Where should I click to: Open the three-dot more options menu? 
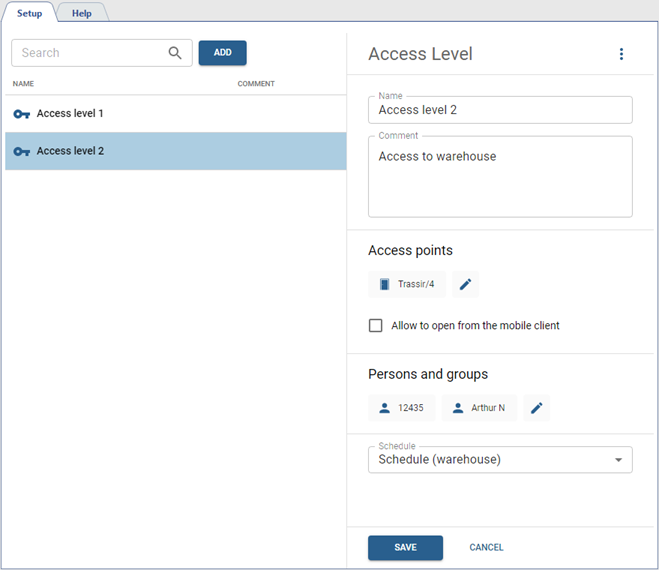tap(621, 54)
